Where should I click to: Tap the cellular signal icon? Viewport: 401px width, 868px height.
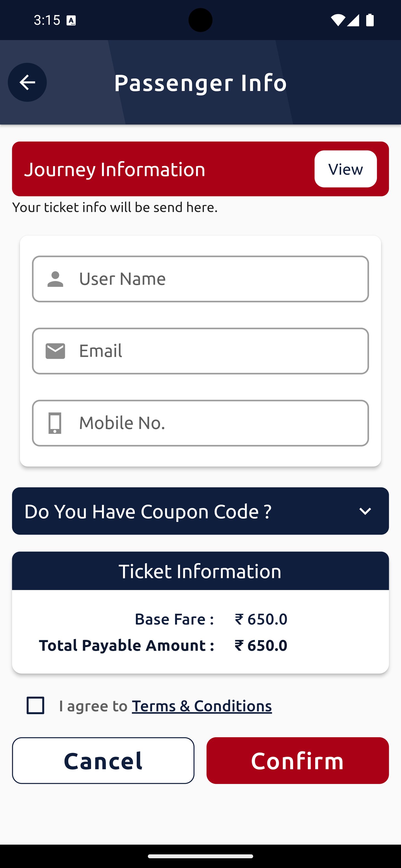pos(353,20)
